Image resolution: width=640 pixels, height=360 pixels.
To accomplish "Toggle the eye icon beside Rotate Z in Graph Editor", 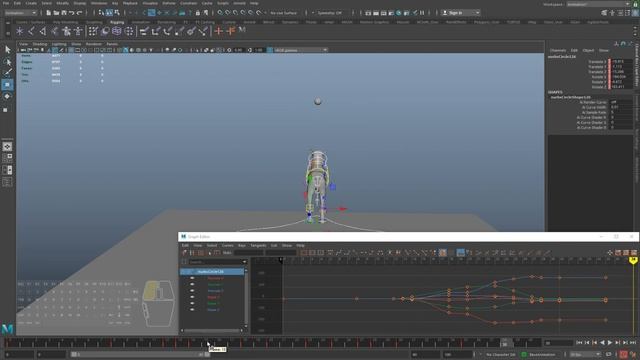I will point(192,309).
